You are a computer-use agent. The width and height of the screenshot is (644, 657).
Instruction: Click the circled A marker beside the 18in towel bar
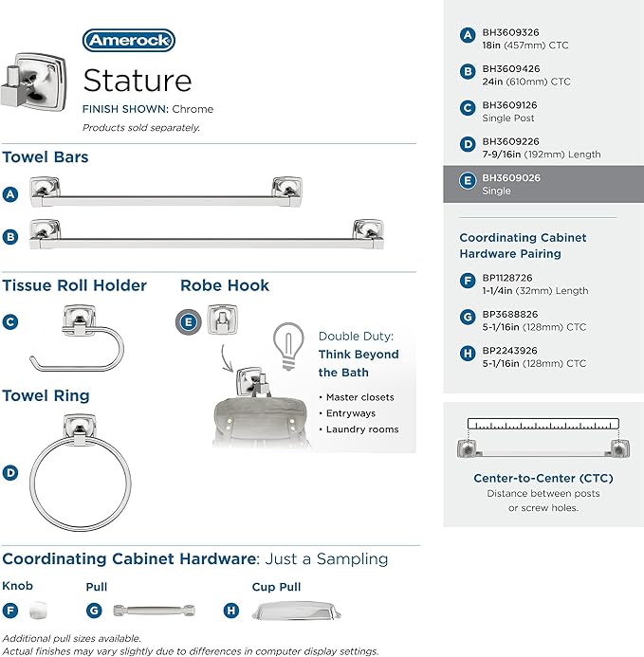pos(10,194)
